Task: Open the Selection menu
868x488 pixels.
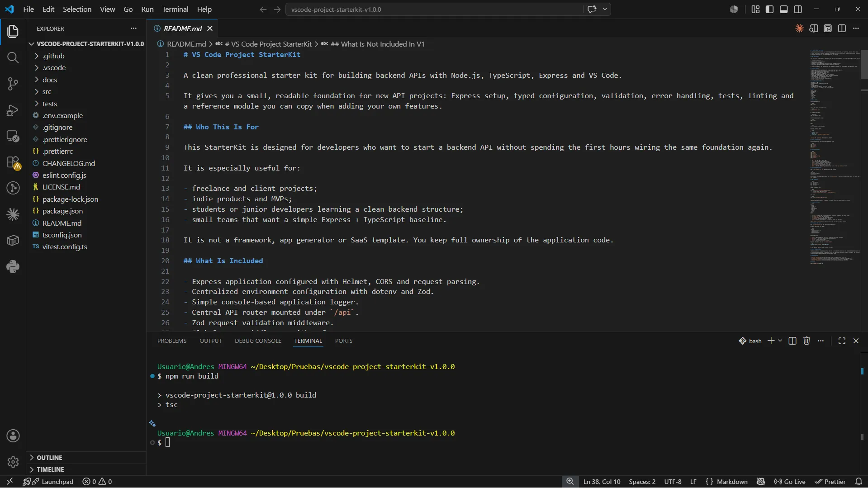Action: tap(77, 9)
